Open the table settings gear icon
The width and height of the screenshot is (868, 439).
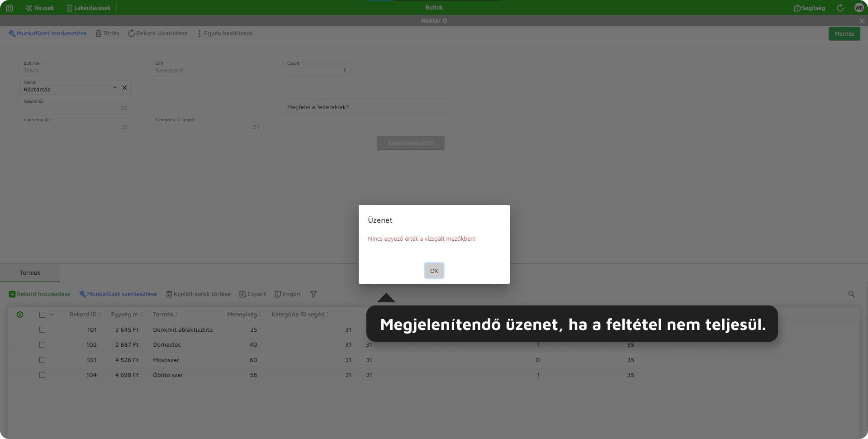20,315
